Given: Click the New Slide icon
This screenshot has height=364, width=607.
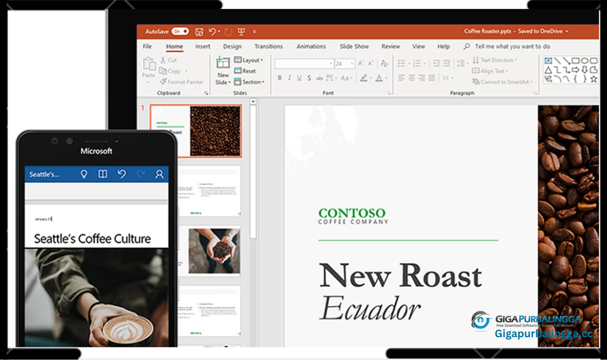Looking at the screenshot, I should pos(223,63).
